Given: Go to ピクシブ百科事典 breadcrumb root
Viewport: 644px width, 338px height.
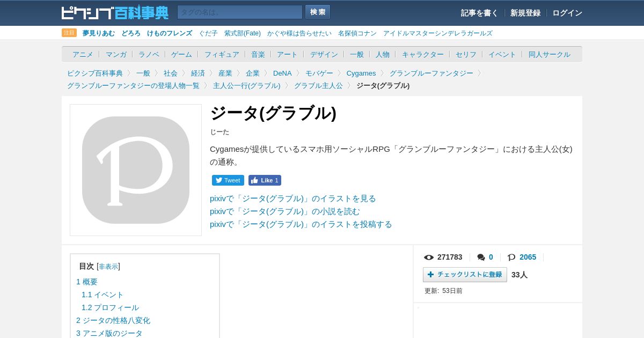Looking at the screenshot, I should (95, 73).
